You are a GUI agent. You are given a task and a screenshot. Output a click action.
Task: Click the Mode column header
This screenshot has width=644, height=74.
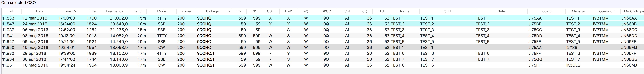(x=162, y=11)
